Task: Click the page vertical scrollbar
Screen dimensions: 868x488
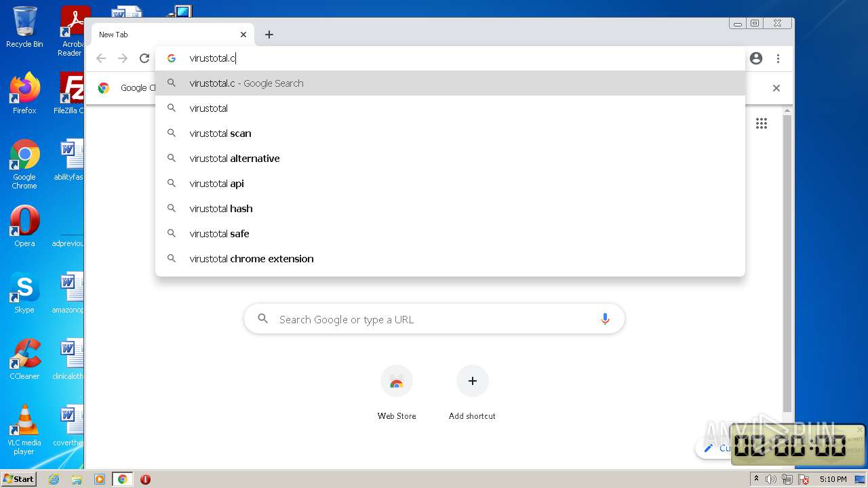Action: [787, 264]
